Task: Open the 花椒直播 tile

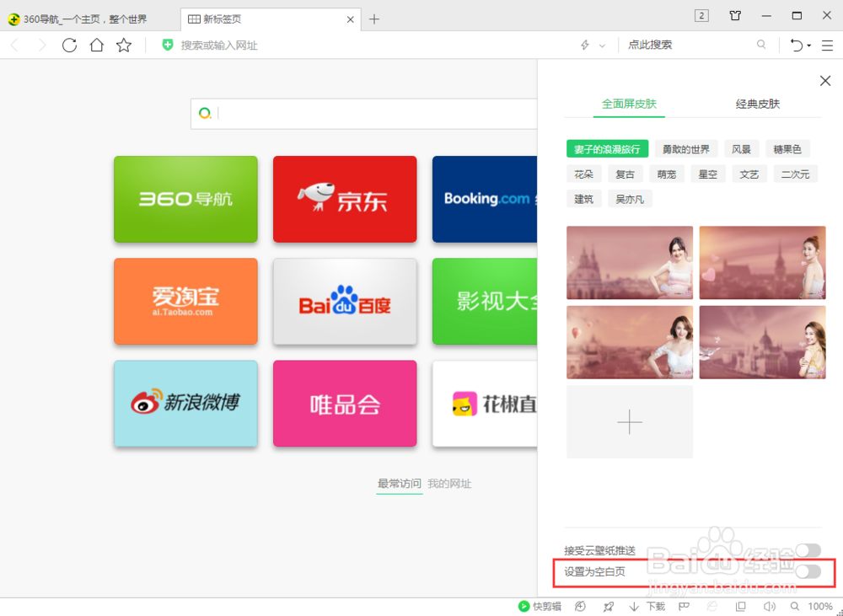Action: click(485, 403)
